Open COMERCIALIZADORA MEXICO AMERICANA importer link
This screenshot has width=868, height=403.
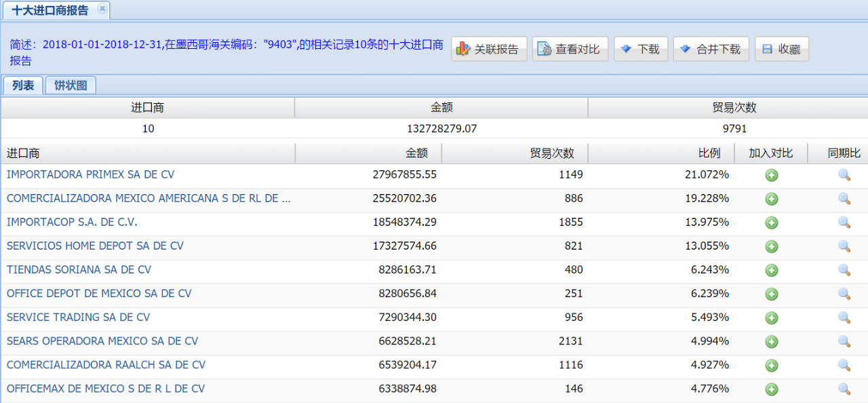tap(149, 199)
